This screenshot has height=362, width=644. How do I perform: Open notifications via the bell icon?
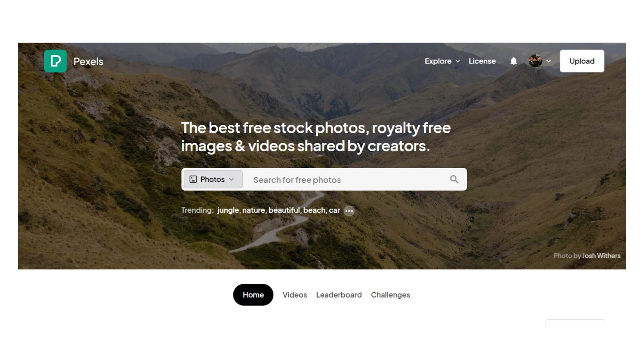click(514, 61)
